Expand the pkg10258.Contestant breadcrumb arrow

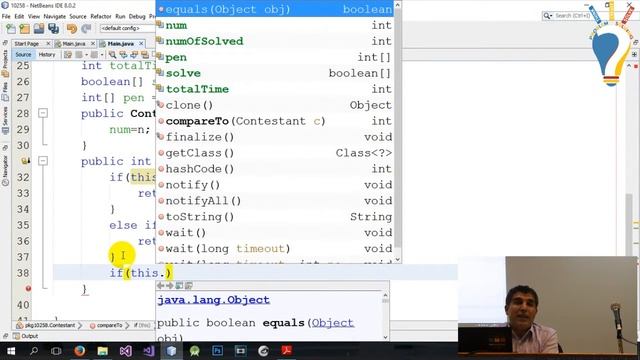click(x=80, y=326)
